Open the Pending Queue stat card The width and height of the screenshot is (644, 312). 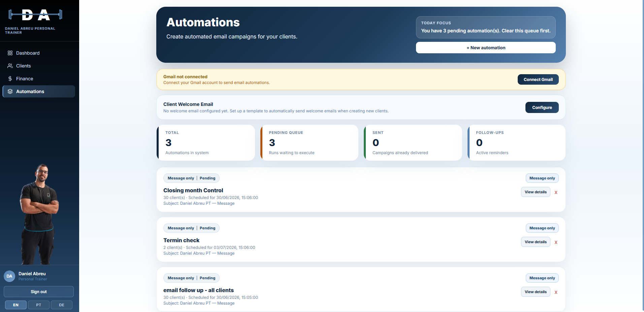tap(309, 143)
